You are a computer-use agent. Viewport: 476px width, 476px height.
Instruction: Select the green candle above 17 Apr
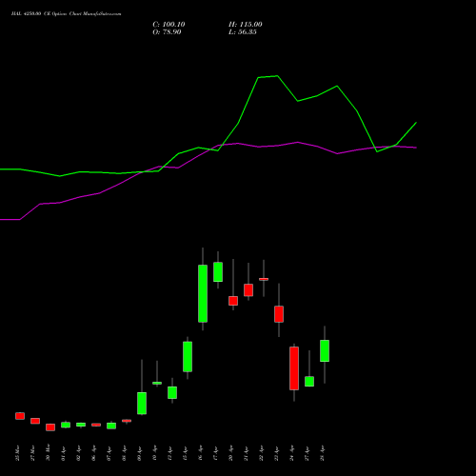[x=218, y=272]
